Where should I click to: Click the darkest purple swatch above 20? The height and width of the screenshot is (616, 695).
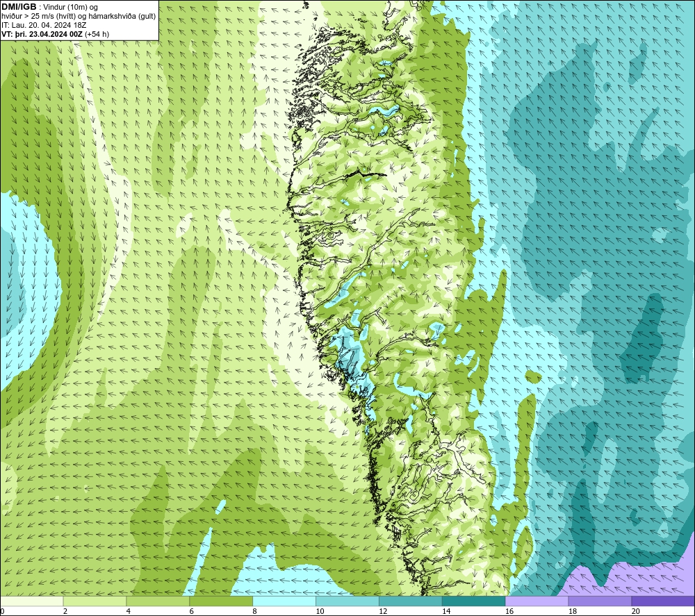663,601
